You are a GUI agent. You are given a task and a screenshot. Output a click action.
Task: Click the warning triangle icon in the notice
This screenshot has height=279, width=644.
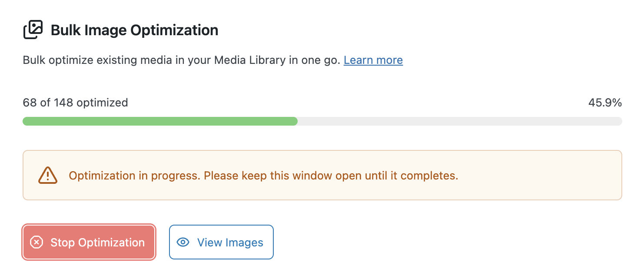47,176
